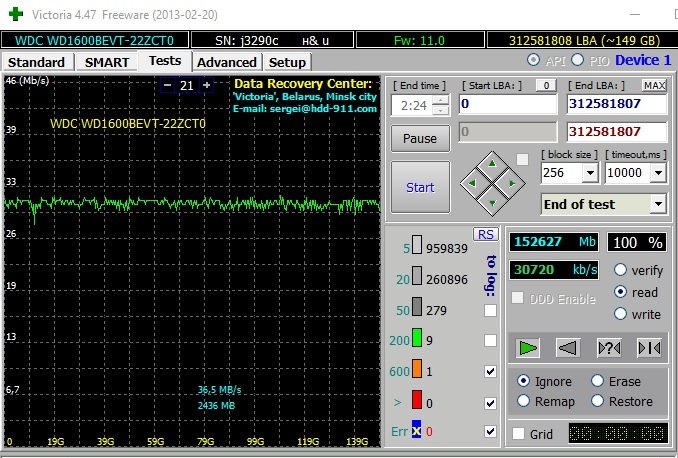
Task: Click the red slow block indicator
Action: point(417,400)
